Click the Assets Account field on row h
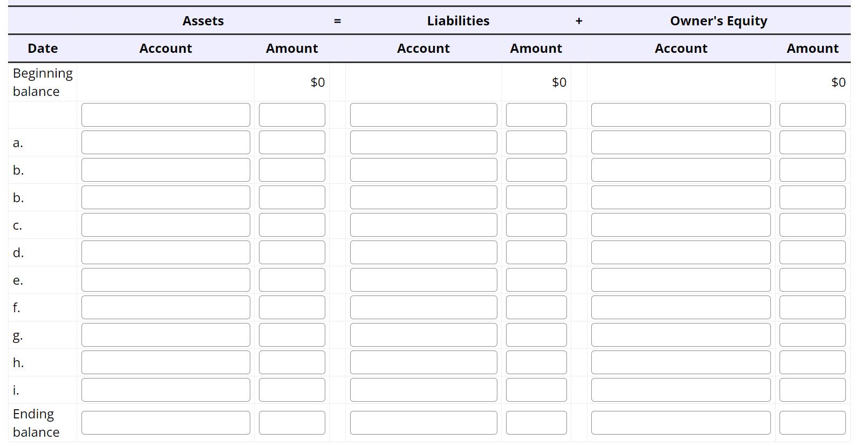 point(166,362)
